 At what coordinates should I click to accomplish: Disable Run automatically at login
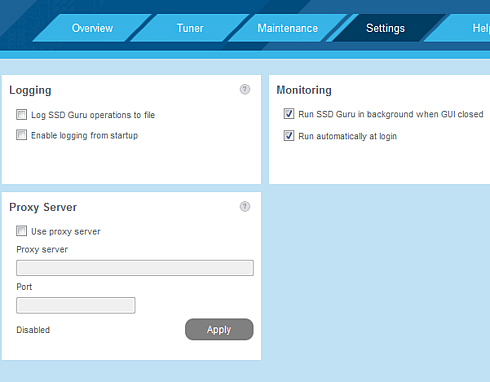tap(289, 136)
